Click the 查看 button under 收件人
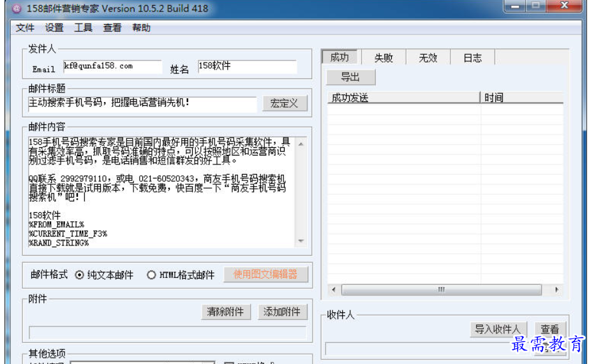The image size is (589, 364). [x=550, y=330]
